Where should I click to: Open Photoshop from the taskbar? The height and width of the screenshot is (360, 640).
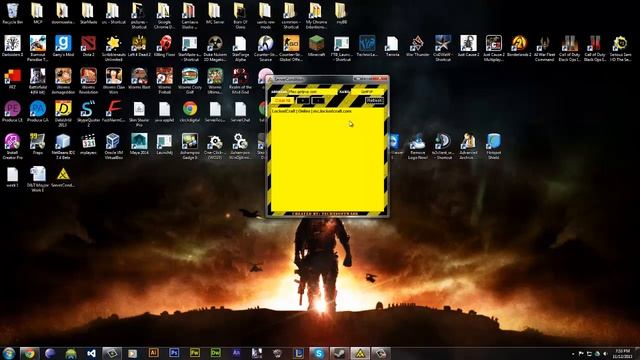[174, 353]
